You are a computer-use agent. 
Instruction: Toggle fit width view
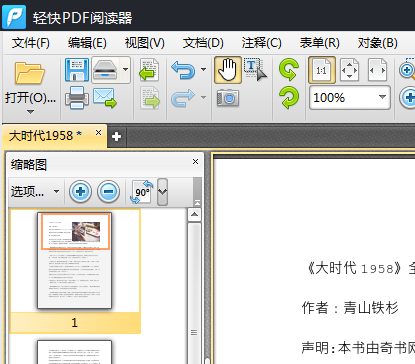tap(377, 70)
